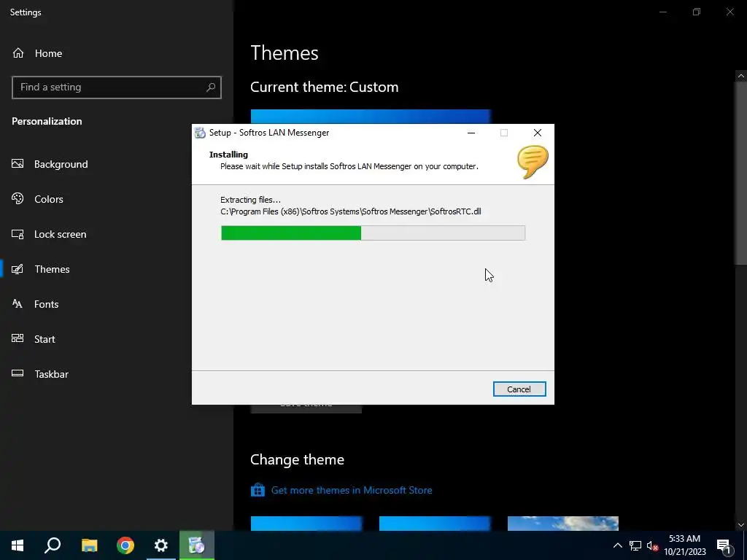
Task: Click the Current theme: Custom heading
Action: [325, 87]
